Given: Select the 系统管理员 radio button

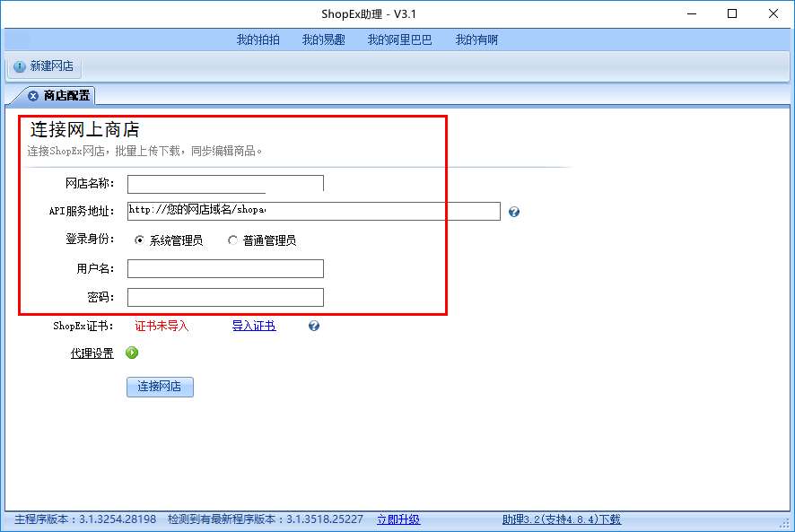Looking at the screenshot, I should click(x=139, y=240).
